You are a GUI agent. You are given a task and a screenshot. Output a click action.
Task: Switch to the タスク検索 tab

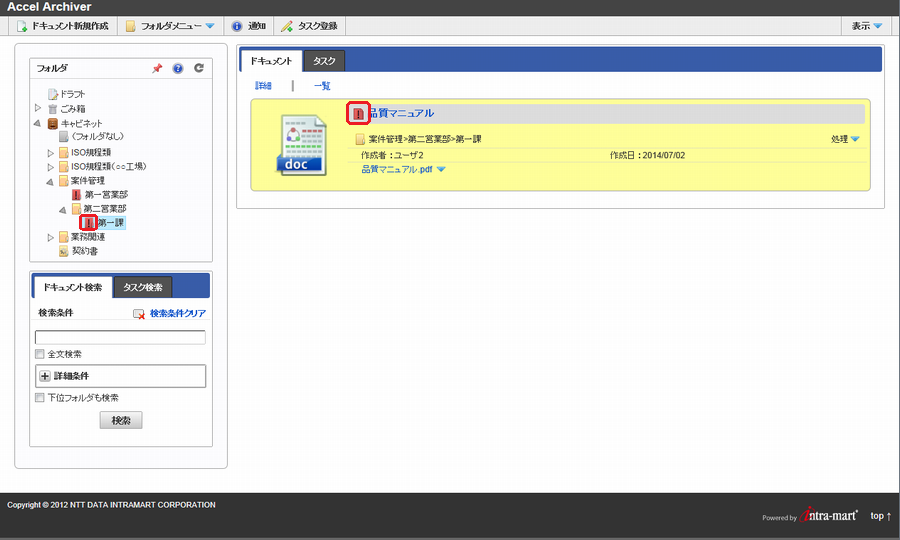pyautogui.click(x=143, y=287)
